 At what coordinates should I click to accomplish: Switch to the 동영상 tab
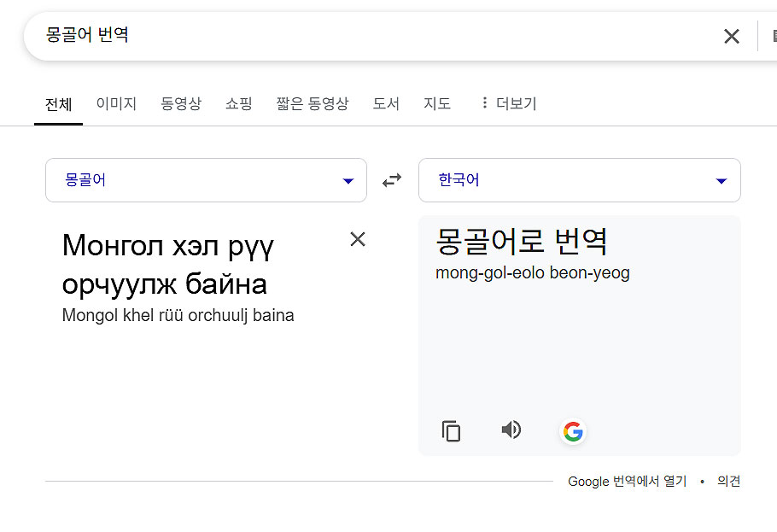click(x=181, y=103)
